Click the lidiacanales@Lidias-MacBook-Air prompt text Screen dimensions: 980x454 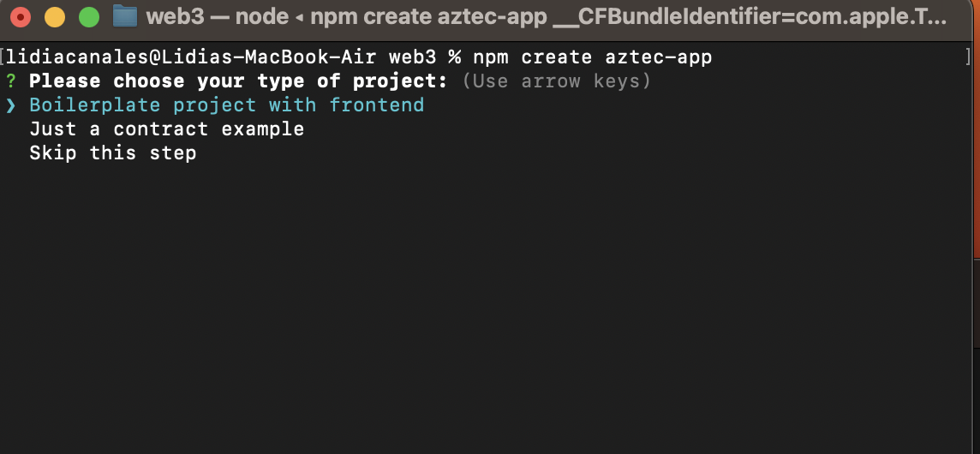click(191, 57)
